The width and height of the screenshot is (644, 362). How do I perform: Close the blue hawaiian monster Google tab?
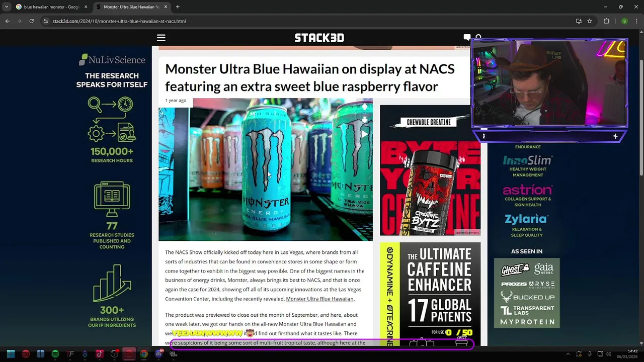click(x=85, y=7)
